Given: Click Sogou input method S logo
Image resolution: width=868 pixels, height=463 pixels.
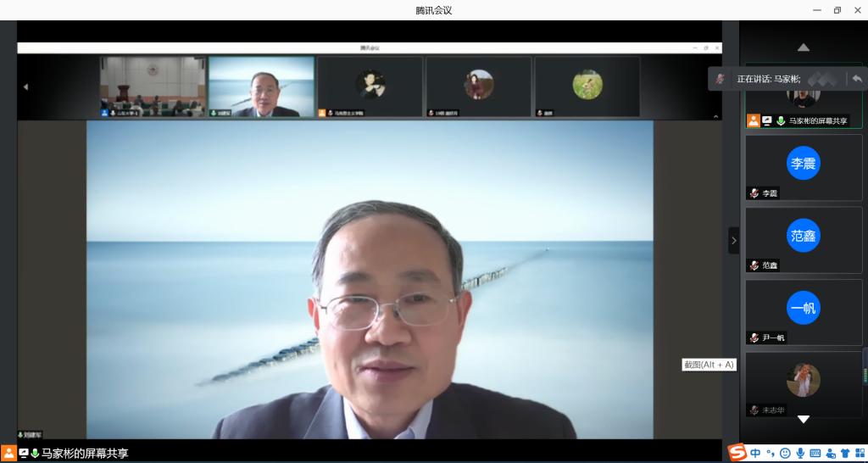Looking at the screenshot, I should 737,453.
